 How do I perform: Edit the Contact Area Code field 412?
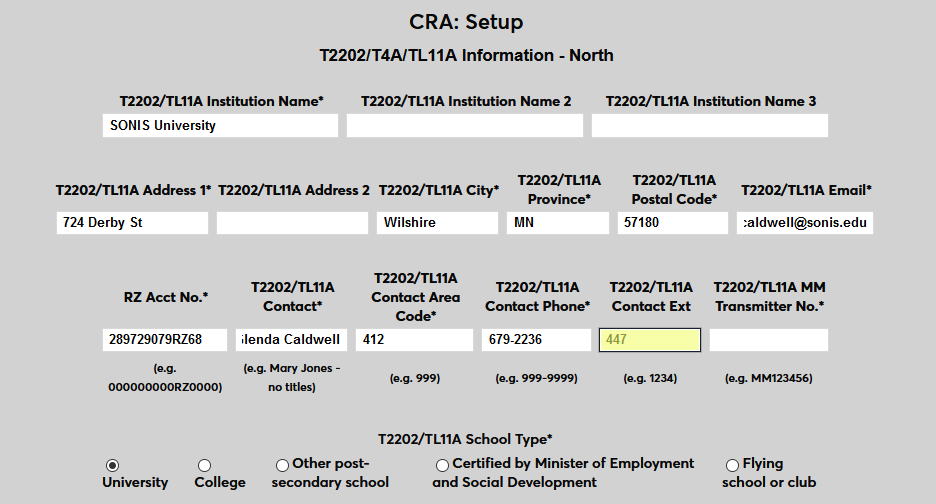click(x=414, y=340)
